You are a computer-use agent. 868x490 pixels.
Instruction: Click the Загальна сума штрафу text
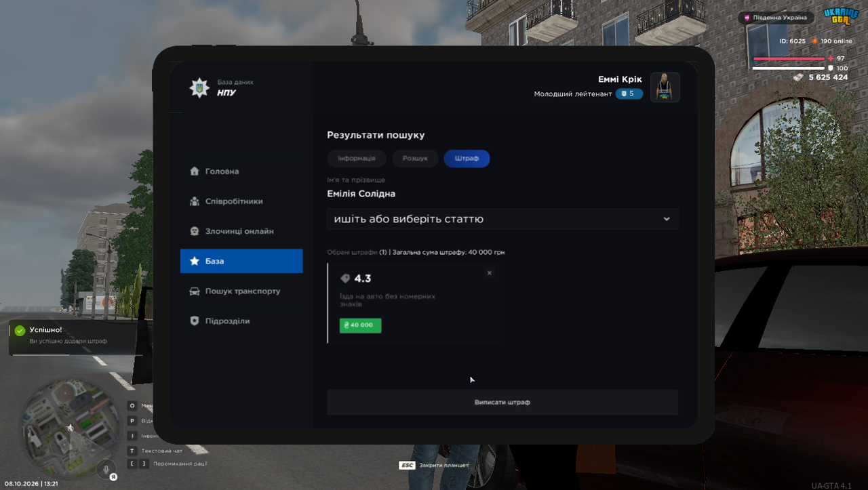[448, 252]
